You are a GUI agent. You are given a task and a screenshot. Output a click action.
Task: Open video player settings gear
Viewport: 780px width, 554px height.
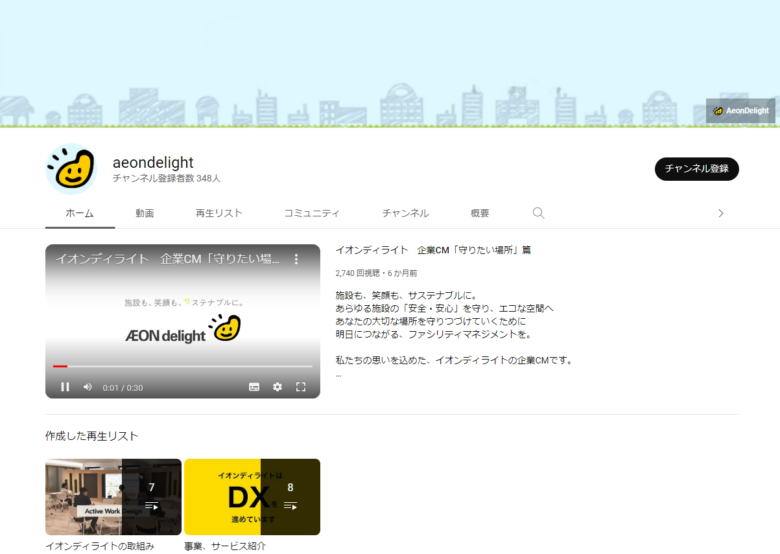tap(278, 387)
